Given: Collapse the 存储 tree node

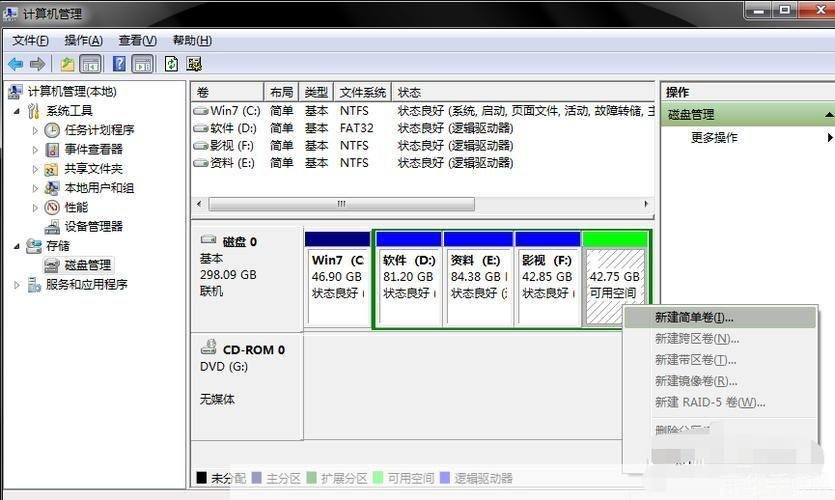Looking at the screenshot, I should point(17,247).
